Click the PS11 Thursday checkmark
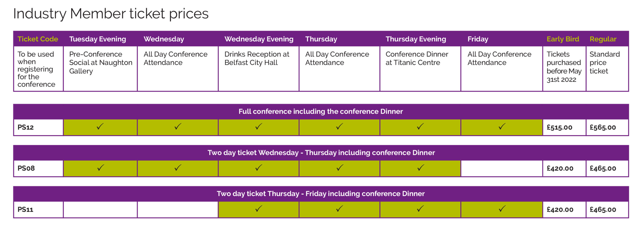 tap(340, 209)
